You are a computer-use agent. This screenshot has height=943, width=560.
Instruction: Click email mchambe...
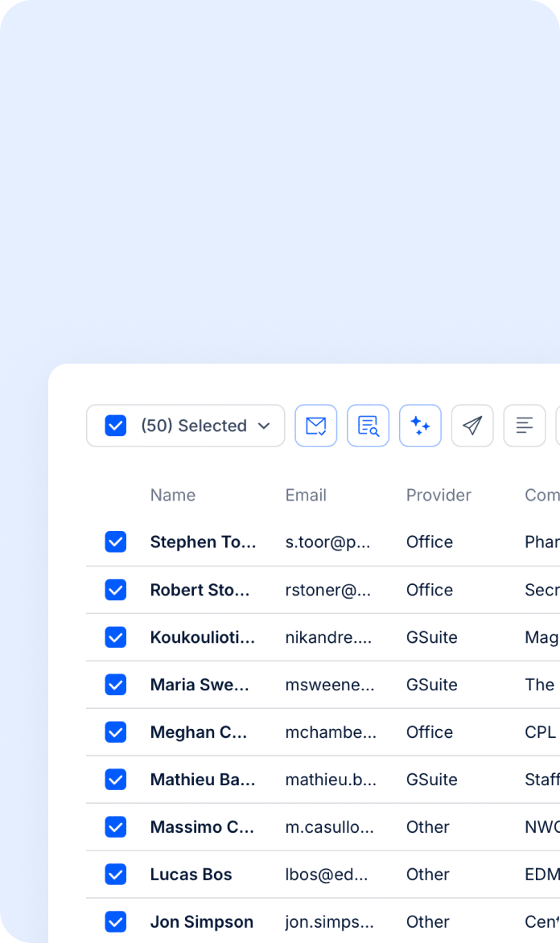(331, 732)
